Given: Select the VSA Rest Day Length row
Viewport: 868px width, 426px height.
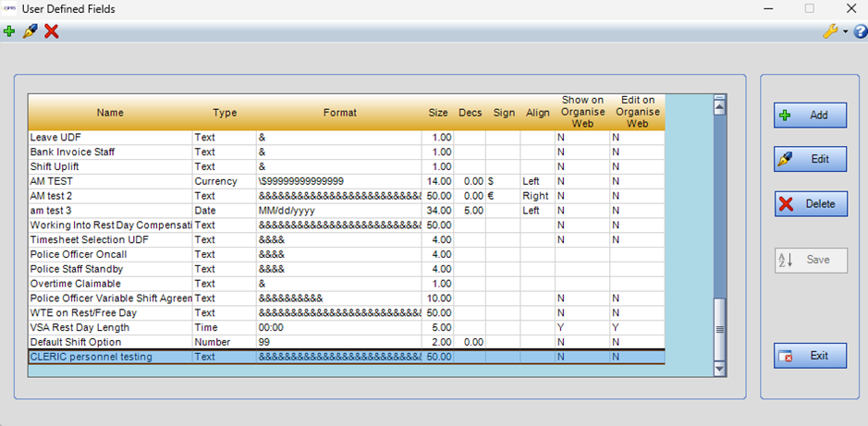Looking at the screenshot, I should (x=109, y=327).
